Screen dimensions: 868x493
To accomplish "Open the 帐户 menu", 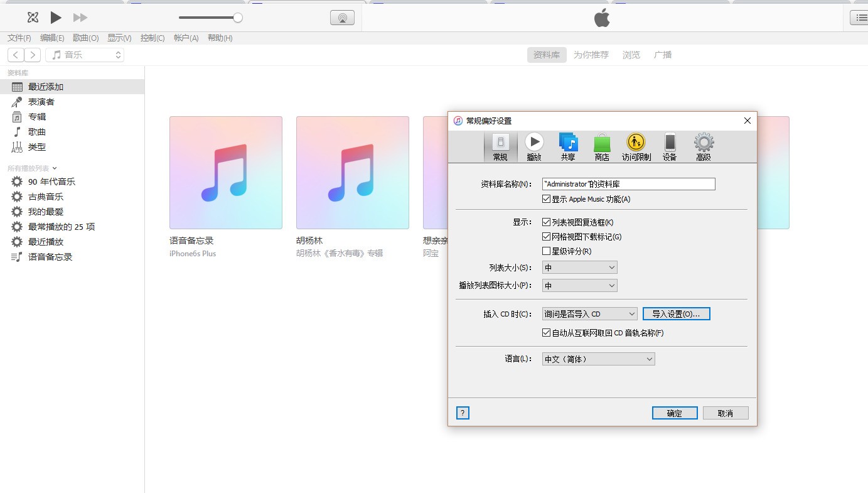I will pyautogui.click(x=186, y=38).
